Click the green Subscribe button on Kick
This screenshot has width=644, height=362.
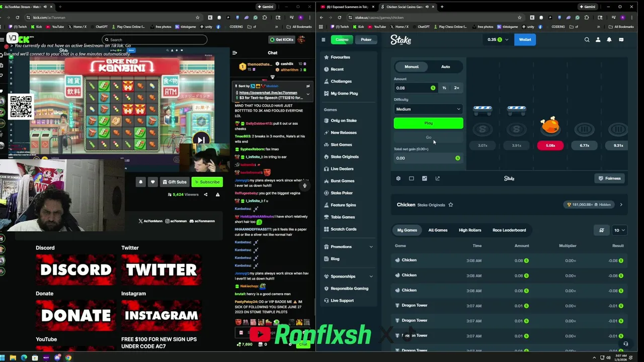click(207, 182)
